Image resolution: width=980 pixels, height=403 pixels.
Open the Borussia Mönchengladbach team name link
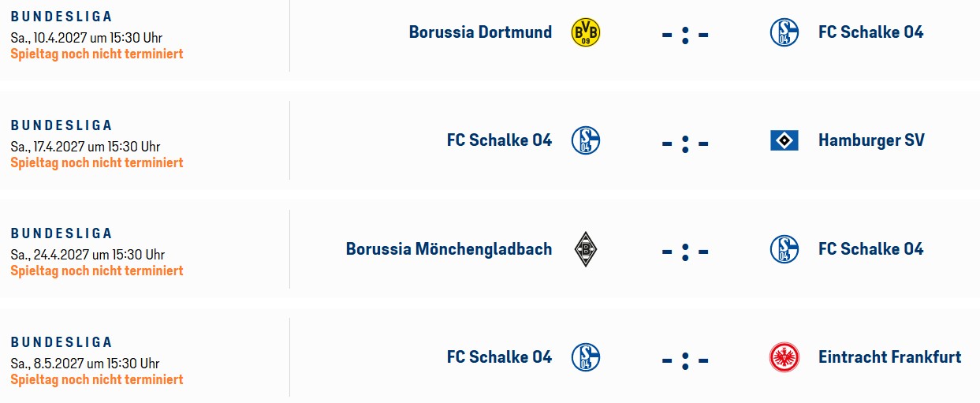pos(449,249)
